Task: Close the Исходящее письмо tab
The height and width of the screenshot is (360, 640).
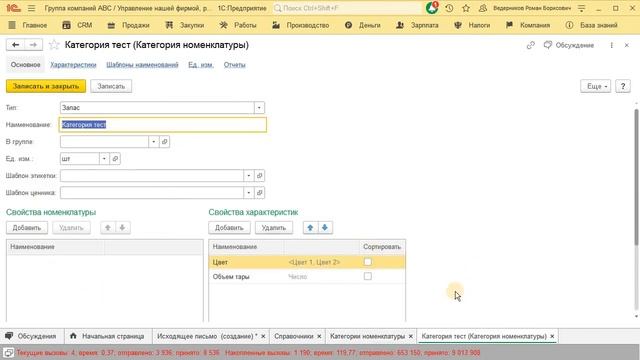Action: pyautogui.click(x=263, y=336)
